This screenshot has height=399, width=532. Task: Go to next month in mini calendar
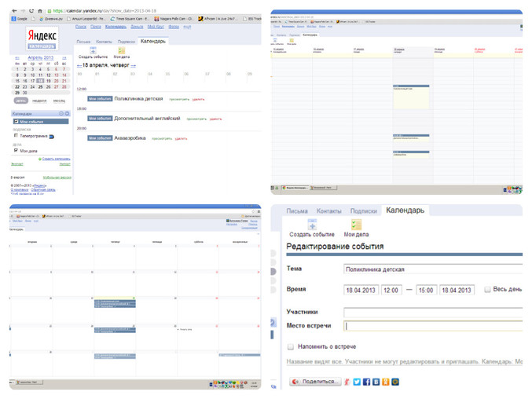[x=64, y=58]
